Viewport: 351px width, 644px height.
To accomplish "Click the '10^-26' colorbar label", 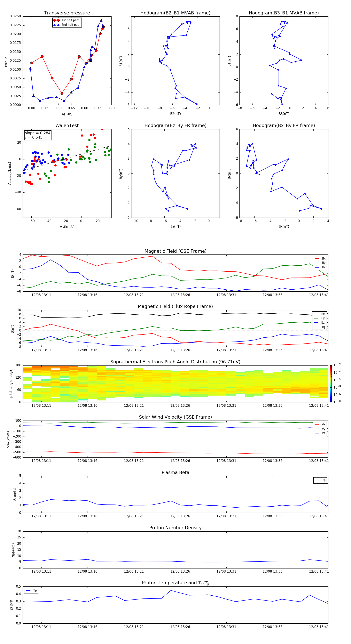I will 337,365.
